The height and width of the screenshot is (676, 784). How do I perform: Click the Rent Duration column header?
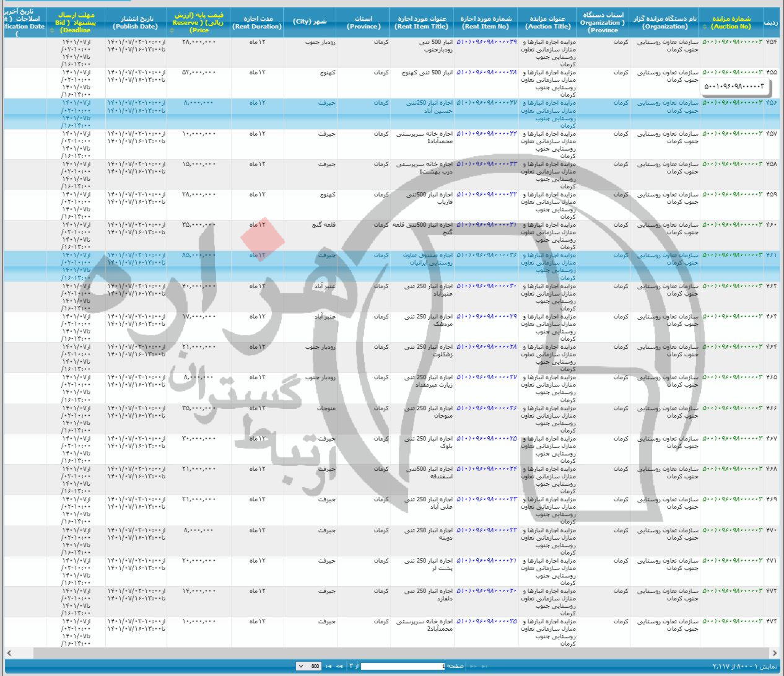[256, 23]
